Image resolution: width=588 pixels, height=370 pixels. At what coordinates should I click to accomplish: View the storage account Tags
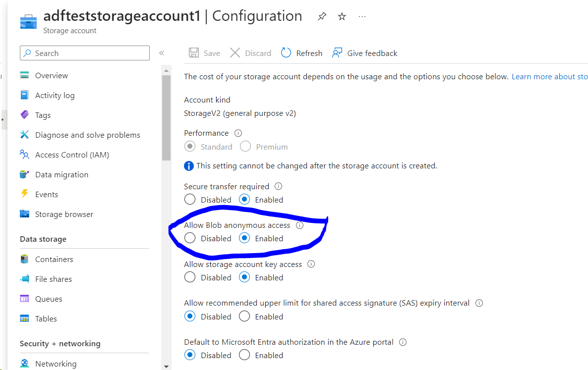point(43,115)
